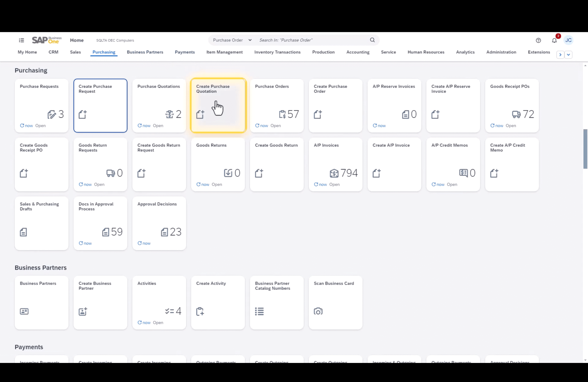
Task: Switch to the Sales tab
Action: click(x=75, y=52)
